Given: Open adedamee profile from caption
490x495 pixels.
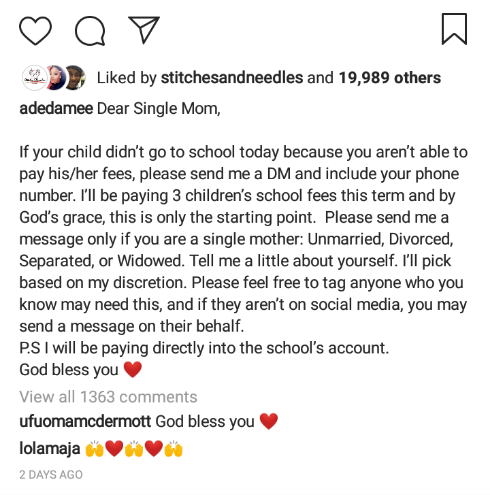Looking at the screenshot, I should click(x=56, y=108).
